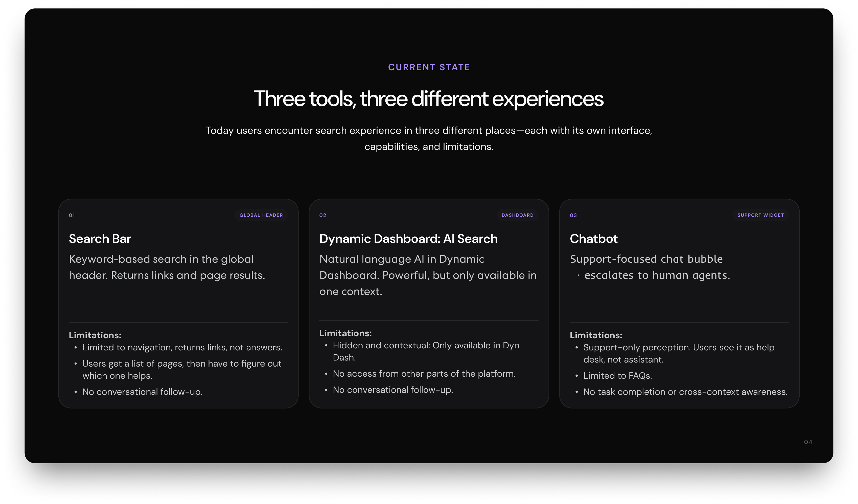Screen dimensions: 858x504
Task: Click the number 01 on the first card
Action: point(72,215)
